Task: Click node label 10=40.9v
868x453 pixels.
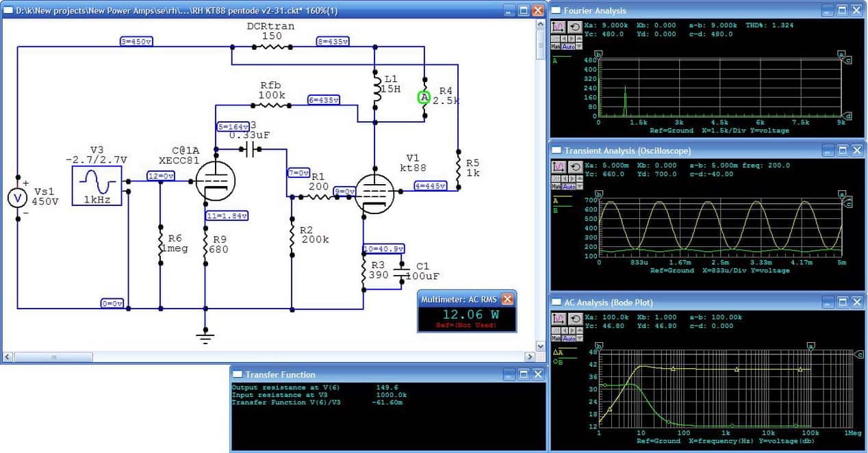Action: (384, 248)
